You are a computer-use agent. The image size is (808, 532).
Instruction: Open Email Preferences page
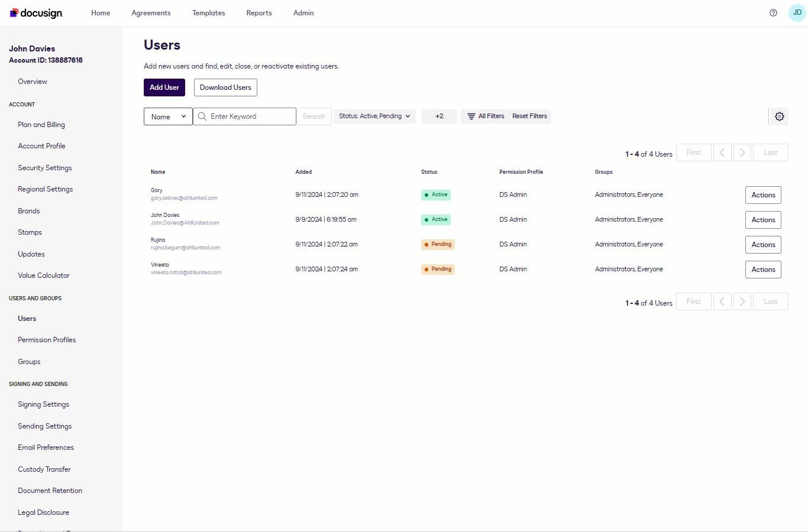pos(46,447)
